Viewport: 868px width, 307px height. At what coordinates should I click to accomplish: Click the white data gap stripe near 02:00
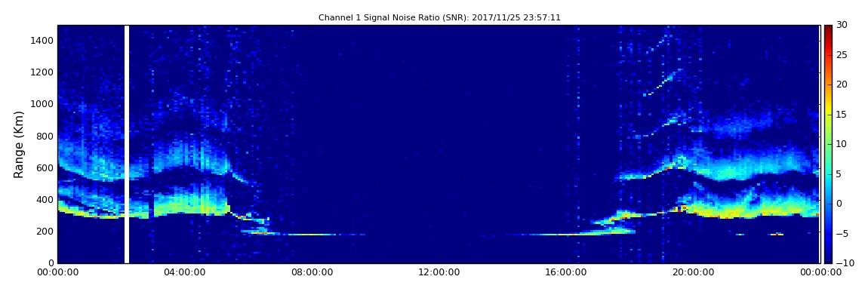click(127, 144)
